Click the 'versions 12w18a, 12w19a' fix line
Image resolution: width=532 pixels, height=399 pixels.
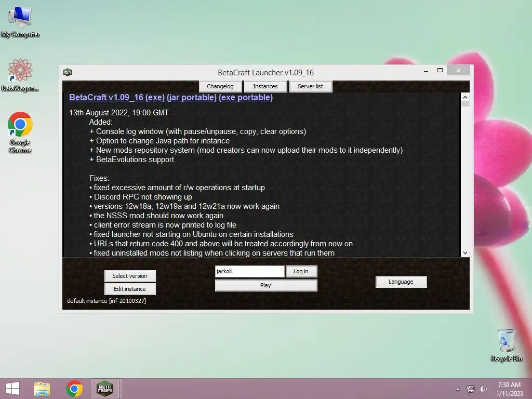tap(184, 206)
